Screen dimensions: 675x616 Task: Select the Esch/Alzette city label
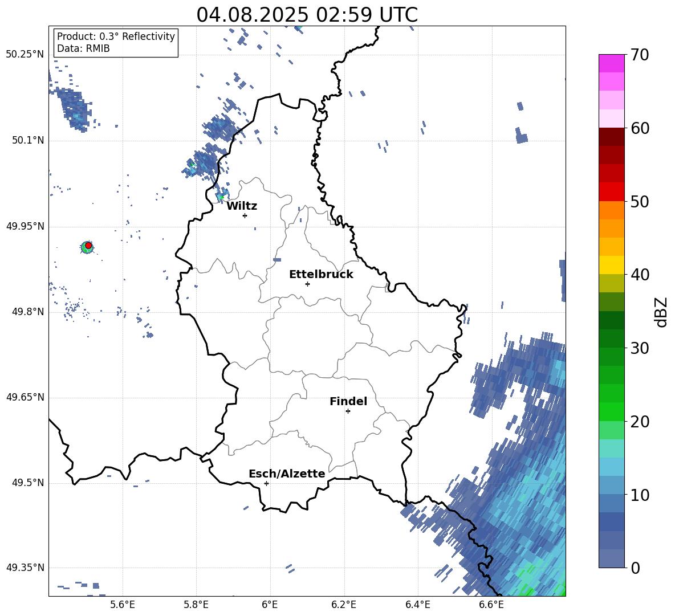[x=287, y=474]
